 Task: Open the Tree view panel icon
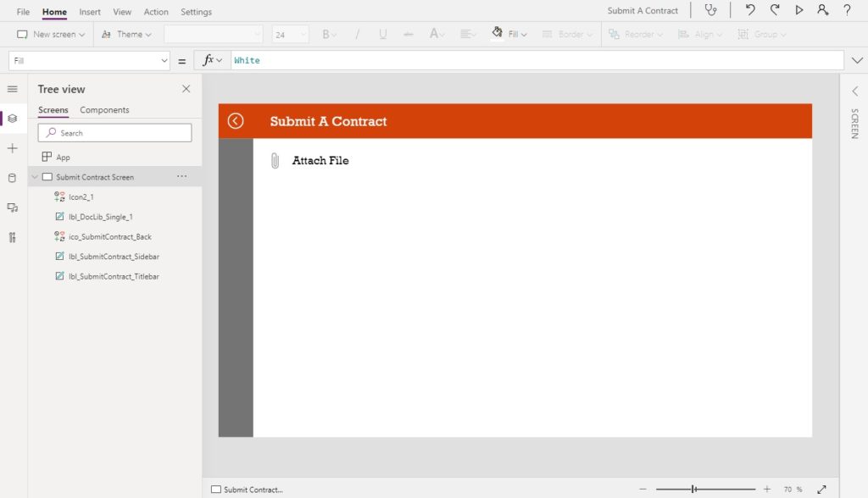12,119
